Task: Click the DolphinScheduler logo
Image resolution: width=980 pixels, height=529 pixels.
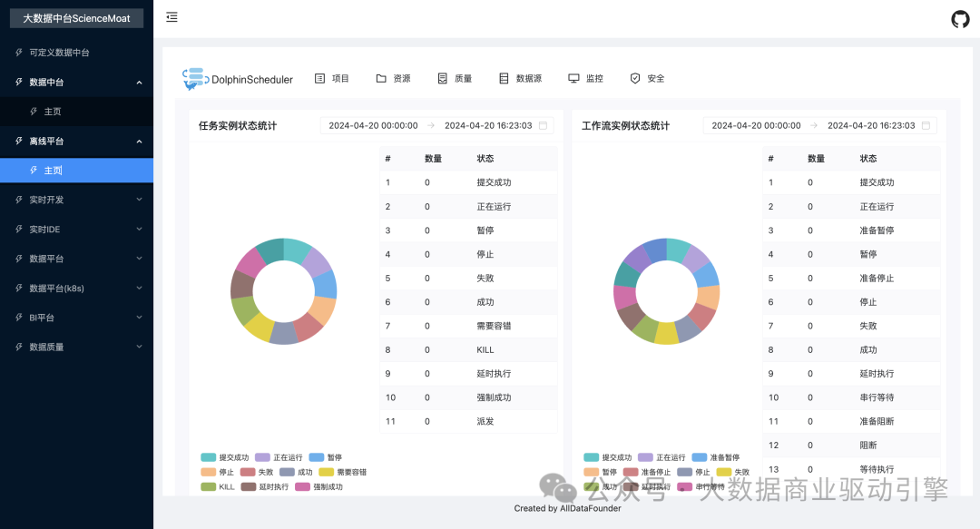Action: coord(238,79)
